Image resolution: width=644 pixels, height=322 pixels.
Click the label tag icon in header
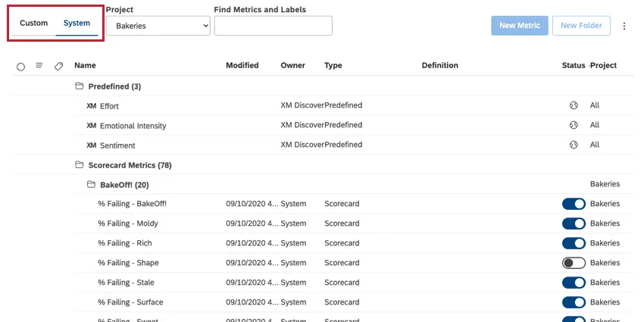point(59,67)
